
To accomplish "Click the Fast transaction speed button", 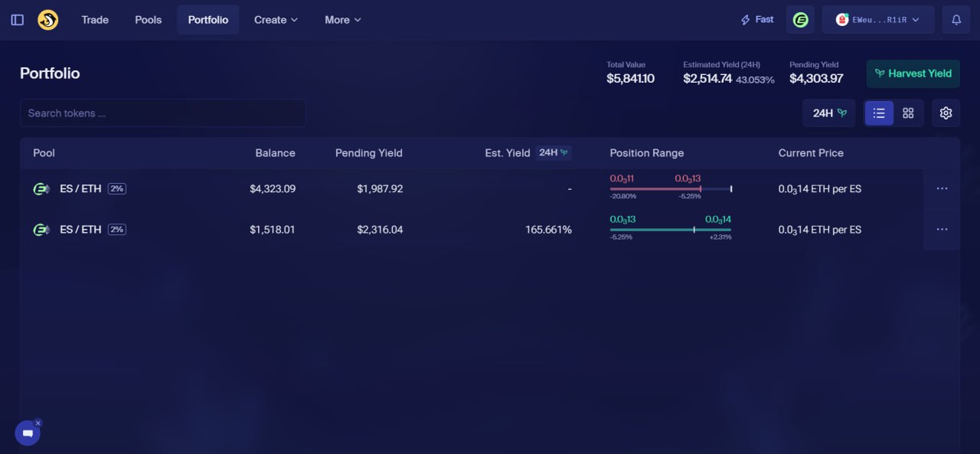I will (x=756, y=20).
